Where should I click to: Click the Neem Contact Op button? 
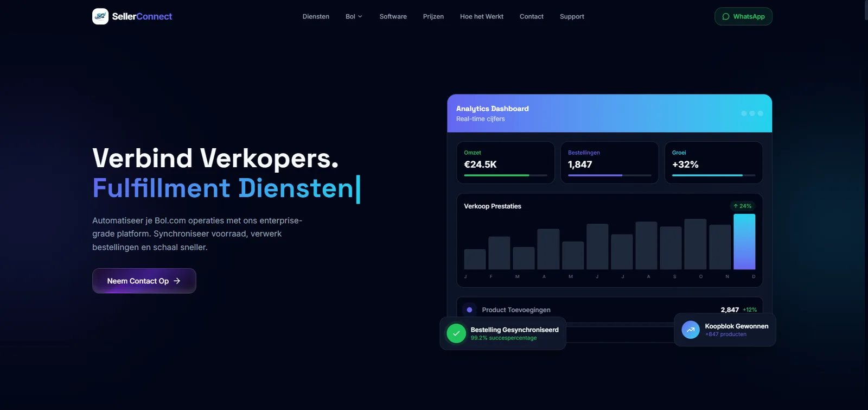[x=144, y=281]
